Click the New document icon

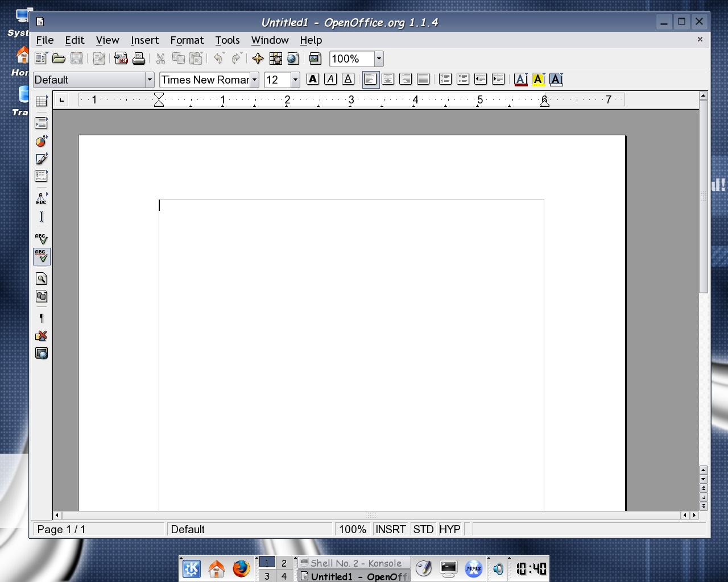click(41, 59)
